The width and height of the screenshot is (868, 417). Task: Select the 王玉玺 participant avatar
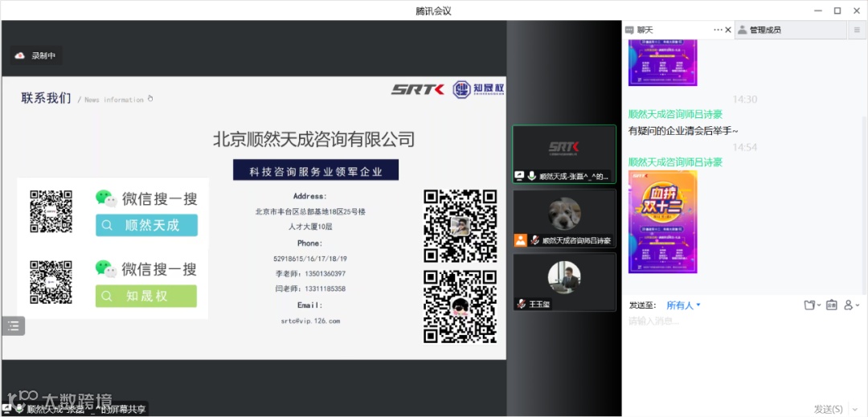tap(564, 278)
